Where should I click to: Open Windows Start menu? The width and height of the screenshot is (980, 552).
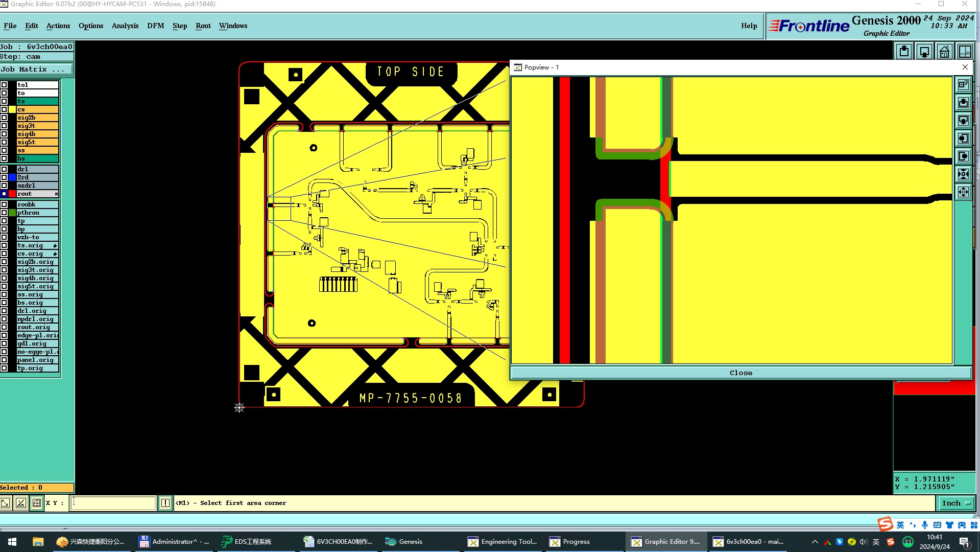coord(12,542)
